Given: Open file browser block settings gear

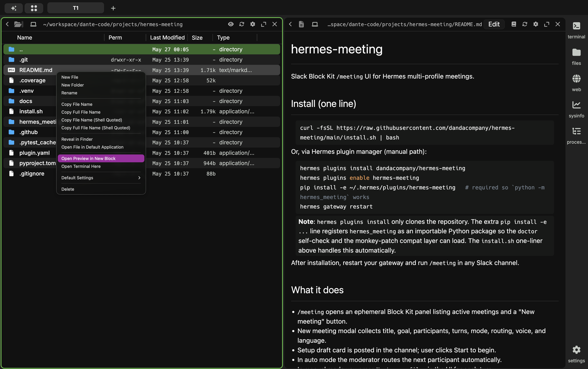Looking at the screenshot, I should [253, 24].
